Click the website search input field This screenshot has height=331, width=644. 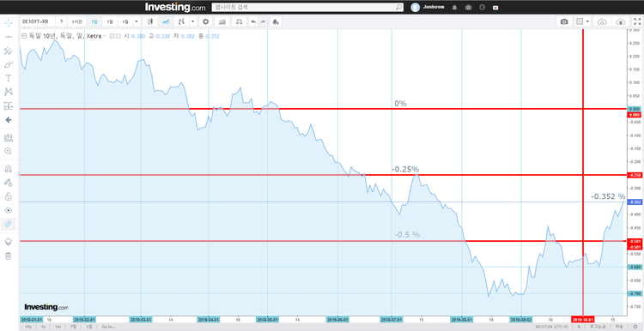tap(307, 8)
